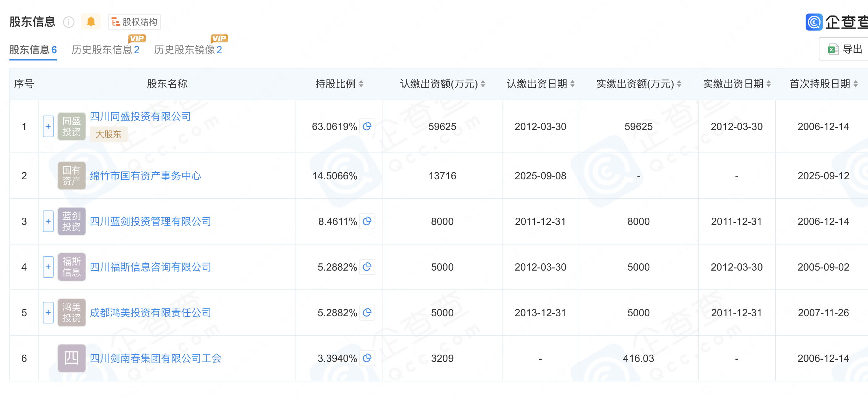Switch to 历史股东镜像 tab

[187, 50]
